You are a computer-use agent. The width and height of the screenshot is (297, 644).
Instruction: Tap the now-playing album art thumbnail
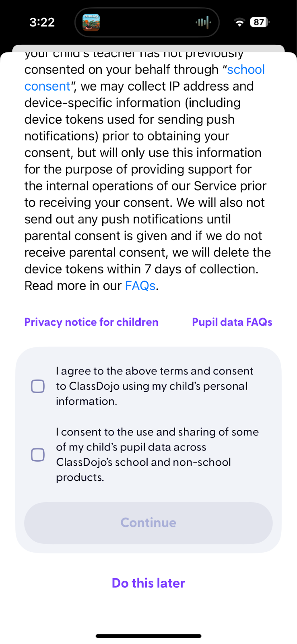[x=91, y=23]
